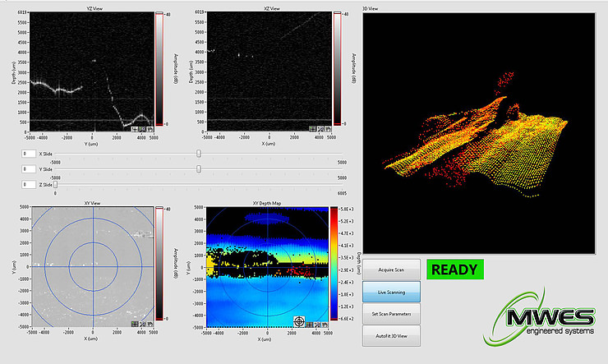
Task: Click the 'X Slide' label
Action: [x=46, y=154]
